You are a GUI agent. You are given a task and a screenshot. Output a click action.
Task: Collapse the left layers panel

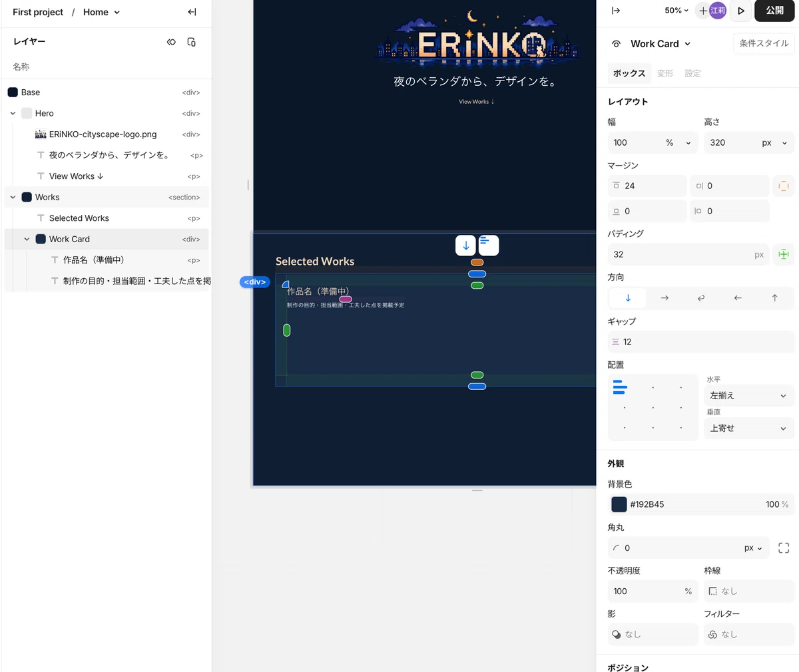point(192,12)
